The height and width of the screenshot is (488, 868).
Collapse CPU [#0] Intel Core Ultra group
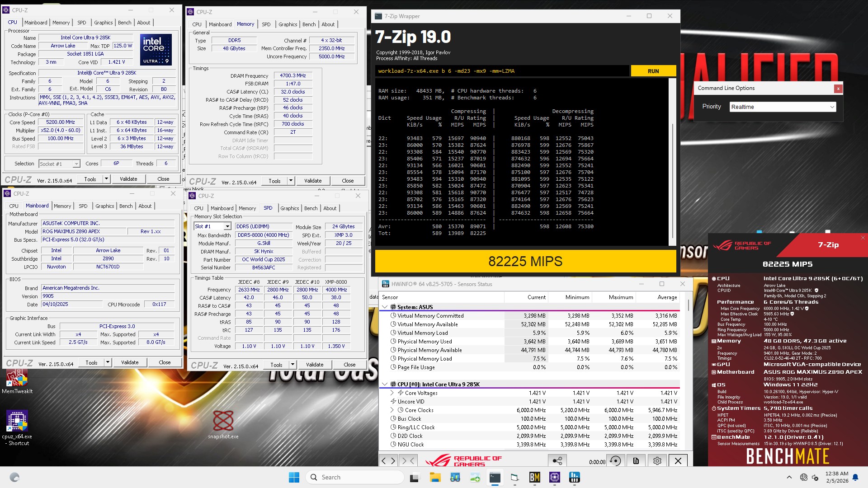coord(385,384)
